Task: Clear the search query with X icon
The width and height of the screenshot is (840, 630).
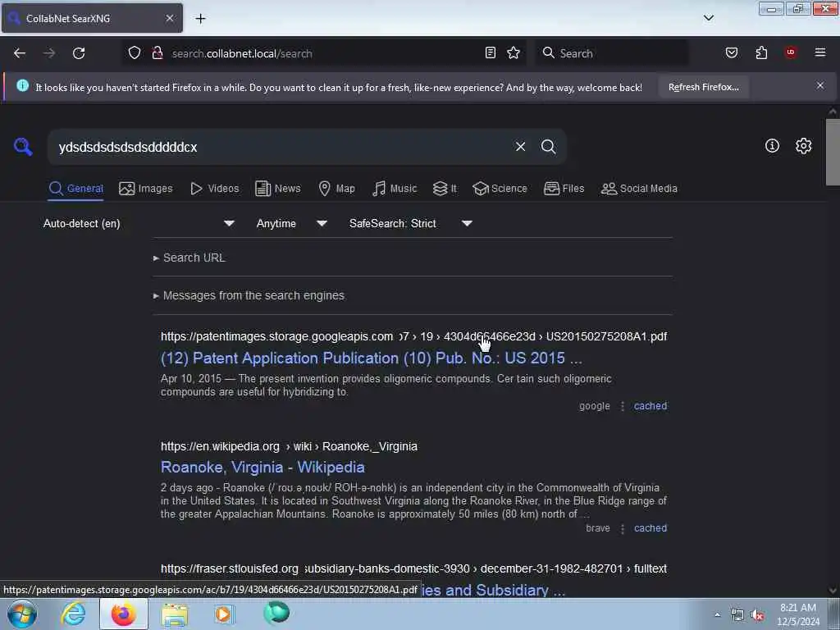Action: (520, 147)
